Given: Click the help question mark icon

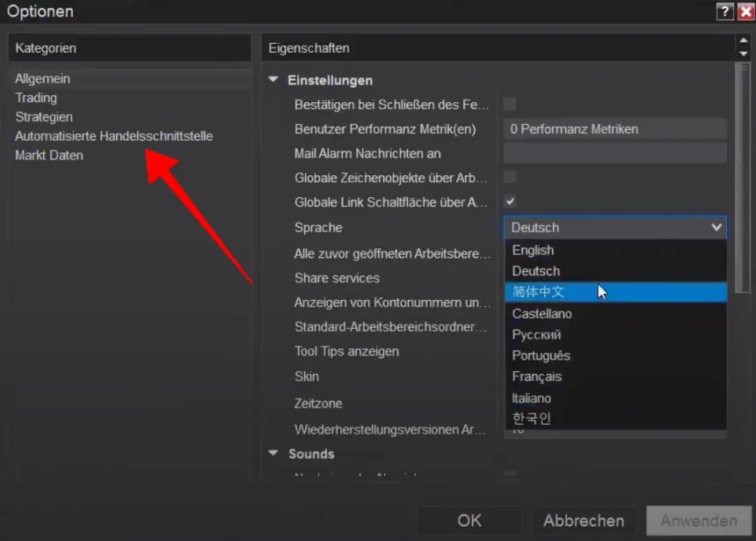Looking at the screenshot, I should pos(724,11).
